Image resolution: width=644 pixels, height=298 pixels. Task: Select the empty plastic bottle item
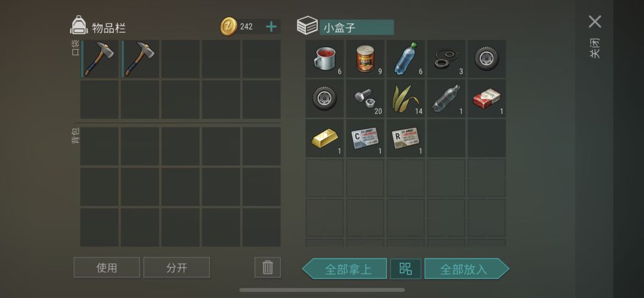point(446,99)
